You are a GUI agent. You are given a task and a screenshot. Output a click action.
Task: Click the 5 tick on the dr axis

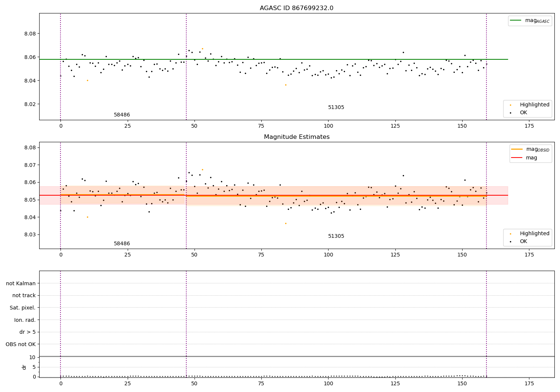tap(34, 367)
